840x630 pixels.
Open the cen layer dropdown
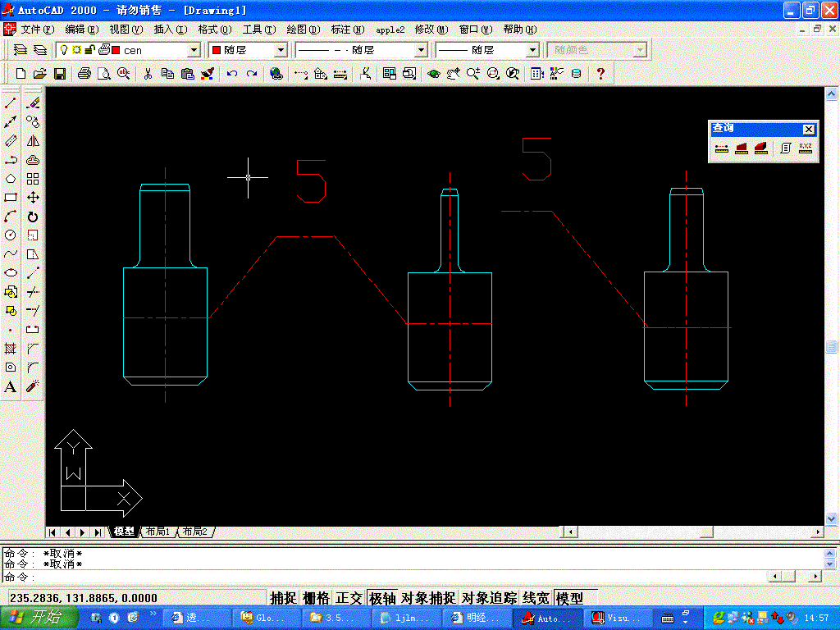tap(194, 50)
